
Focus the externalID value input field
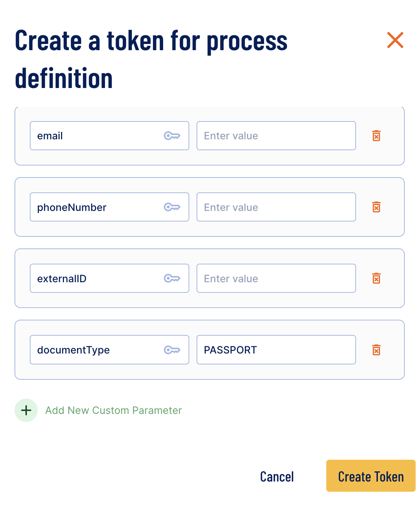276,278
